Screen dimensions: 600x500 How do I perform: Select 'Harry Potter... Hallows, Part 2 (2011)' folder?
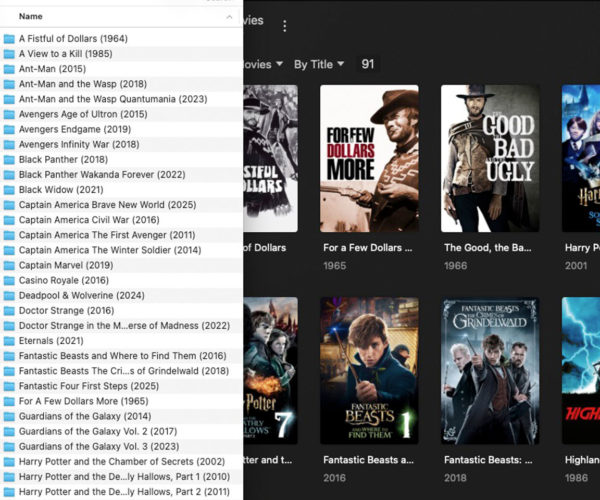pyautogui.click(x=121, y=492)
